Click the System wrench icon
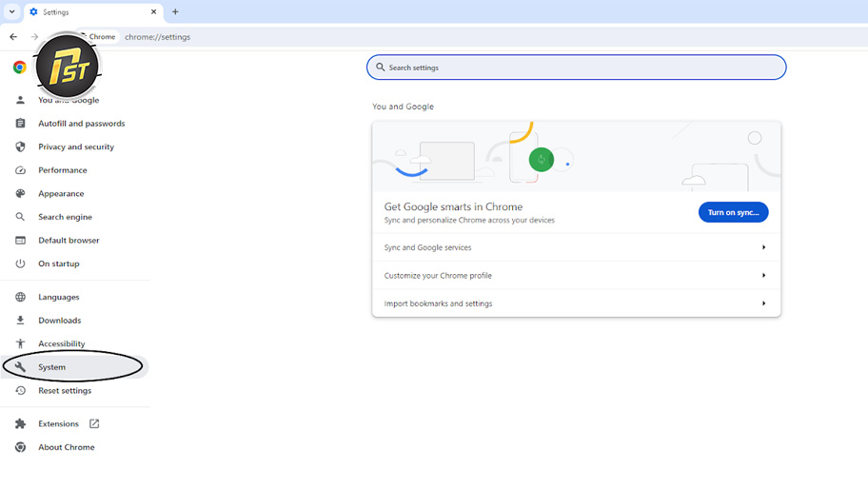This screenshot has height=488, width=868. [21, 367]
